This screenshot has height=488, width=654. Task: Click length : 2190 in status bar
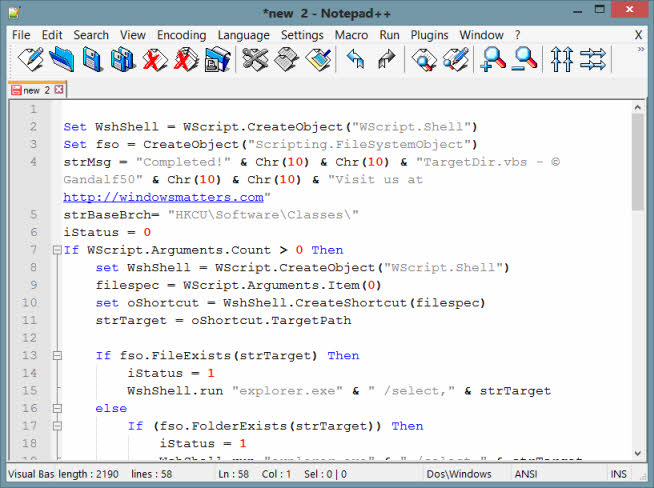[88, 474]
